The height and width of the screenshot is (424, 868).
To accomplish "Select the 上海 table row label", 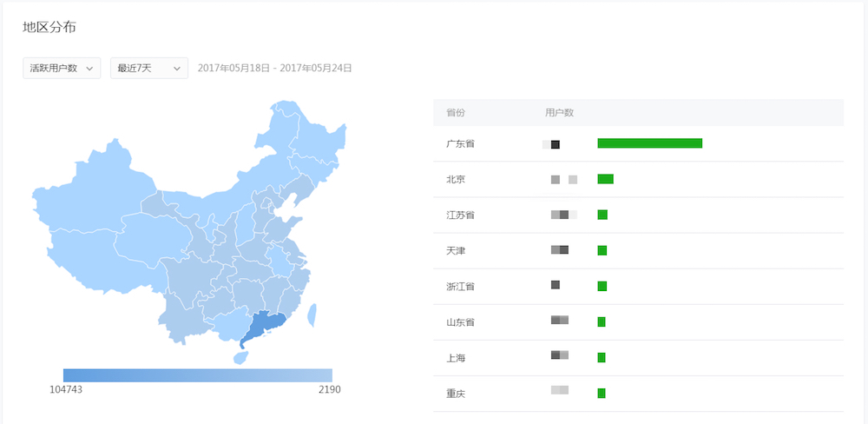I will (456, 358).
